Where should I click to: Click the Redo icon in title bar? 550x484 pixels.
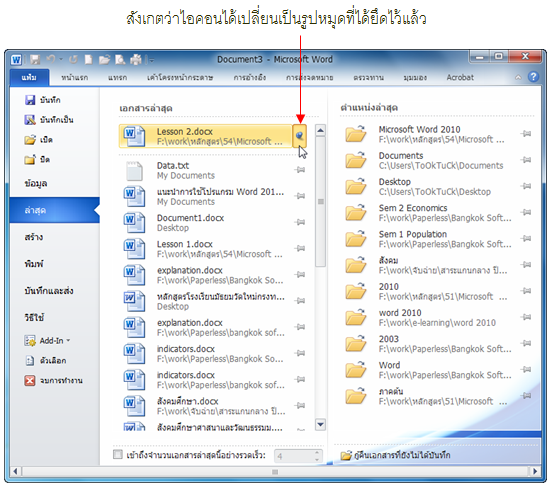click(73, 59)
